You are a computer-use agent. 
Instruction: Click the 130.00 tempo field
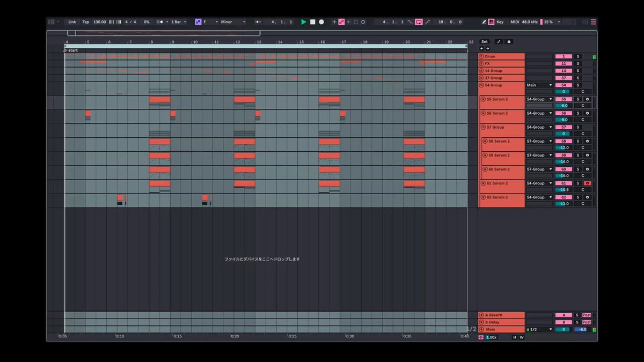99,22
